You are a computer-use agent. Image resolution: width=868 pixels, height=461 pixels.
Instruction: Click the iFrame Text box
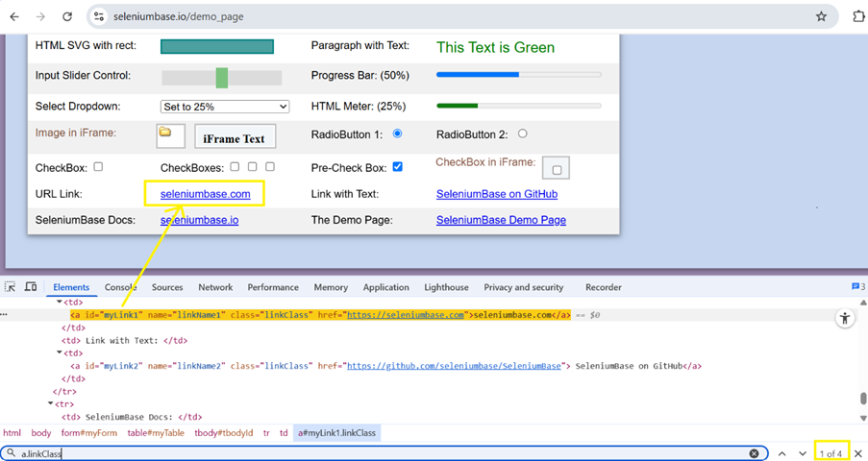235,136
